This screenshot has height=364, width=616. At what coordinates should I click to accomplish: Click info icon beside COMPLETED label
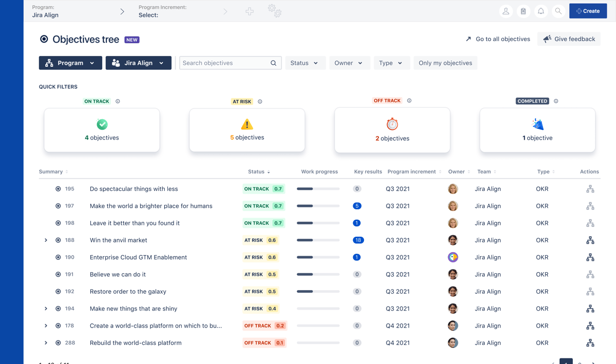pos(556,101)
